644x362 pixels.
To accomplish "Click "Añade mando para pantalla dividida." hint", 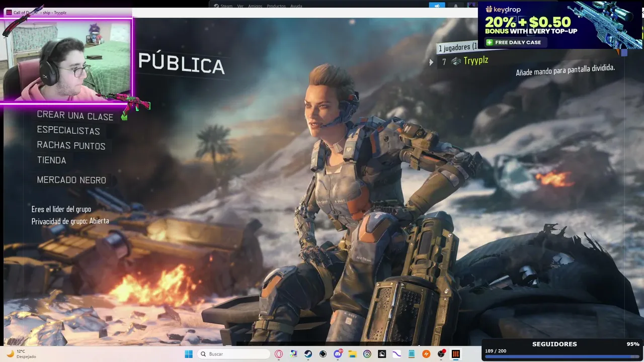I will [566, 69].
